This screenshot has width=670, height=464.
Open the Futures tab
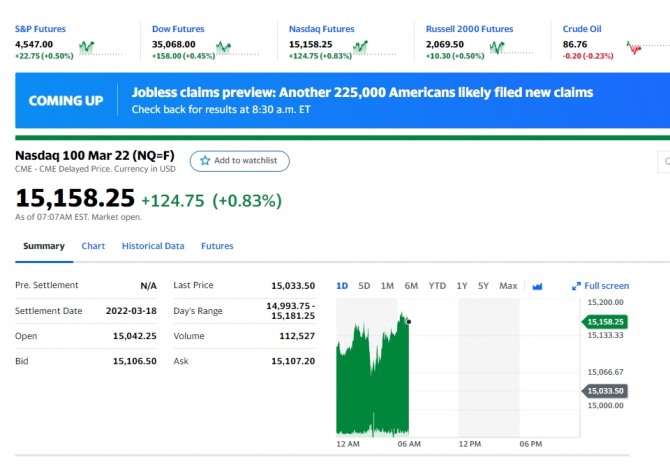pos(217,246)
